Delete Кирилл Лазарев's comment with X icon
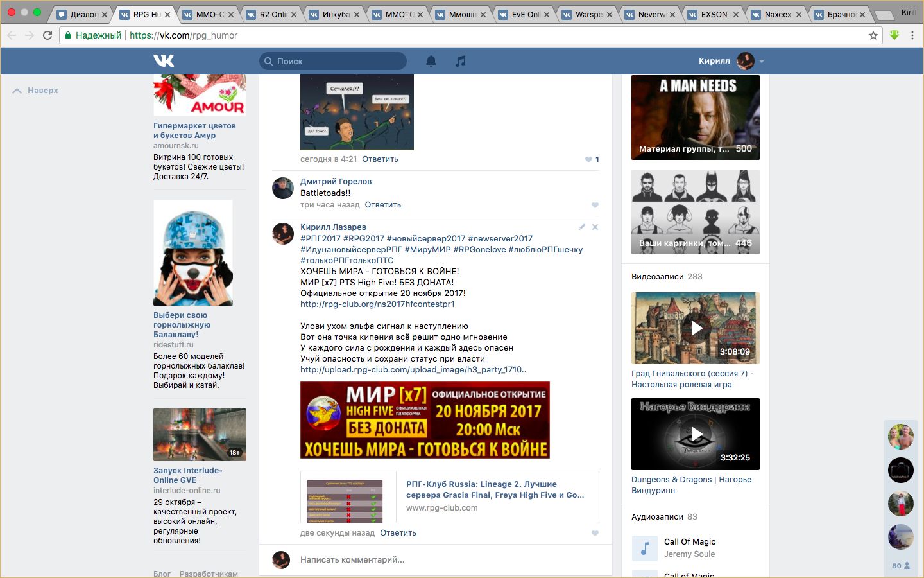The height and width of the screenshot is (578, 924). coord(595,227)
